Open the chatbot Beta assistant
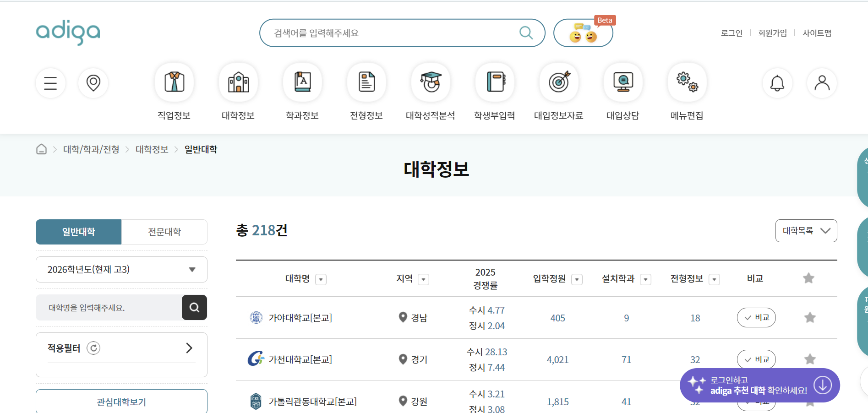Image resolution: width=868 pixels, height=413 pixels. (583, 33)
